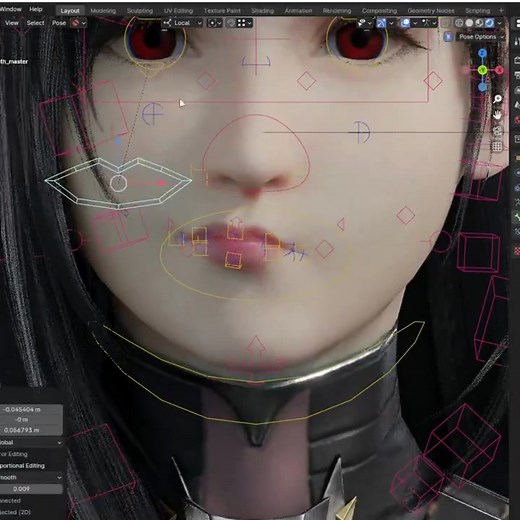The width and height of the screenshot is (520, 520).
Task: Click the blue Z axis on navigation gizmo
Action: point(482,53)
